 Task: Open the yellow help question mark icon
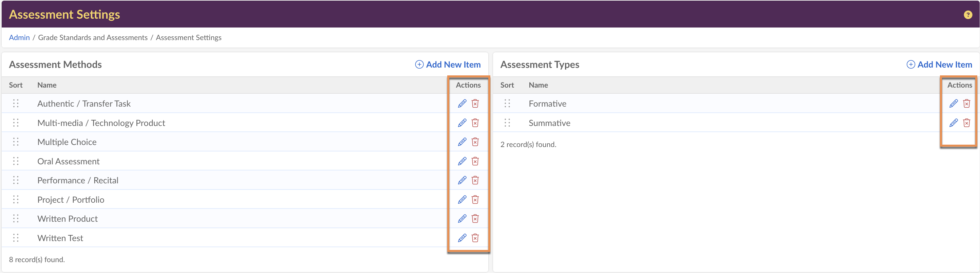tap(968, 15)
